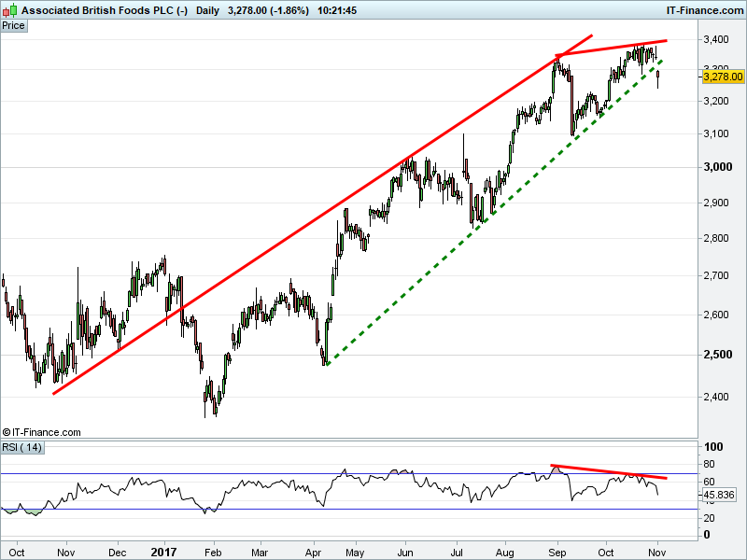The image size is (747, 560).
Task: Click the 2,700 price axis label
Action: click(716, 275)
